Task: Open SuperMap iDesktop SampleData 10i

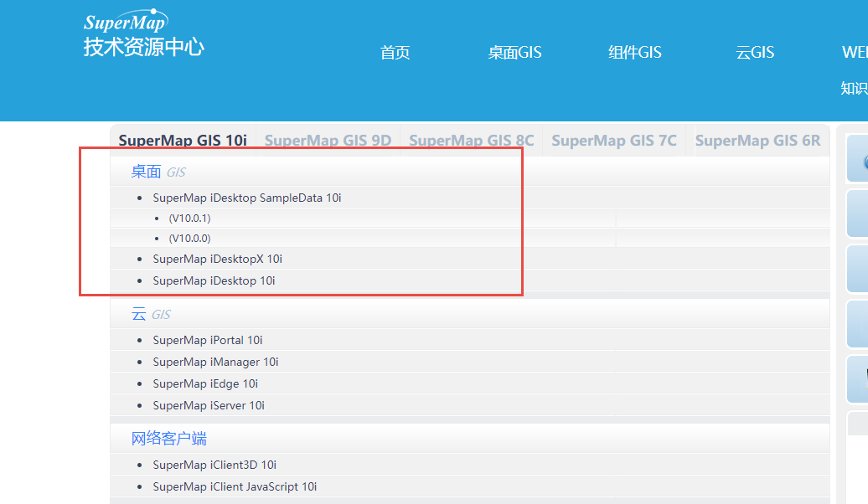Action: pyautogui.click(x=247, y=198)
